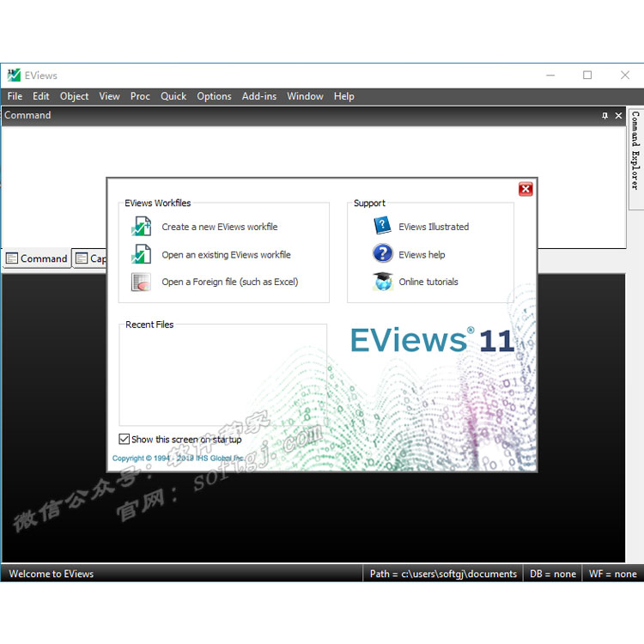Click the EViews app icon in the title bar

[14, 76]
